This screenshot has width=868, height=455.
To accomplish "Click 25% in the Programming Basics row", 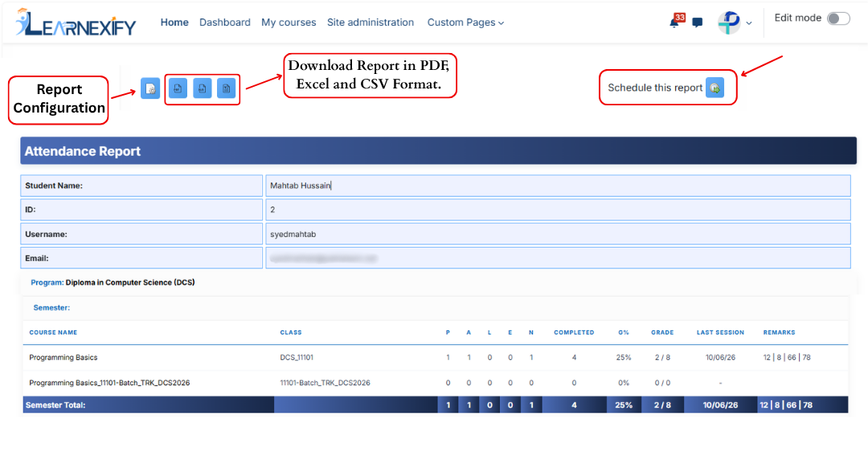I will (x=624, y=358).
